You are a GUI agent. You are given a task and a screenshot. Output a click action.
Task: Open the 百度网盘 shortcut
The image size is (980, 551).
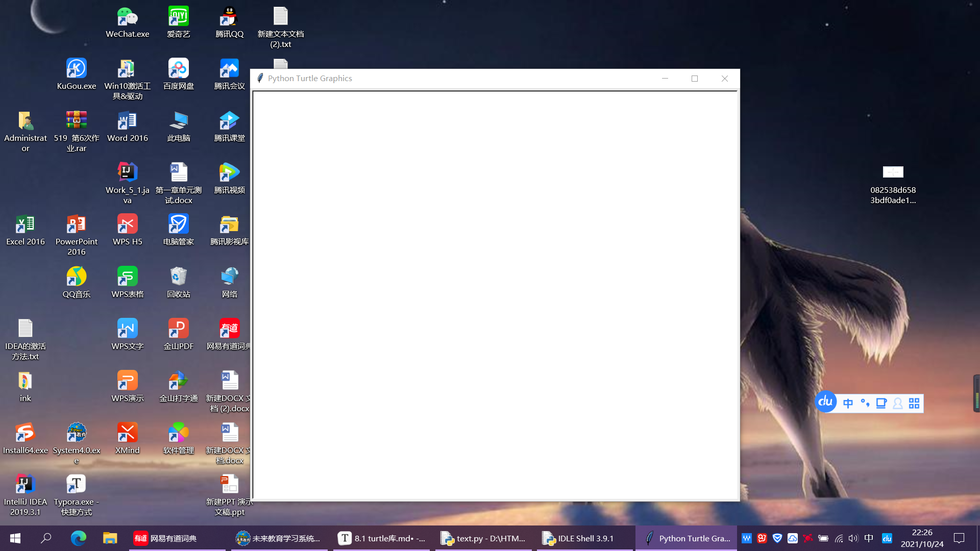(x=178, y=74)
